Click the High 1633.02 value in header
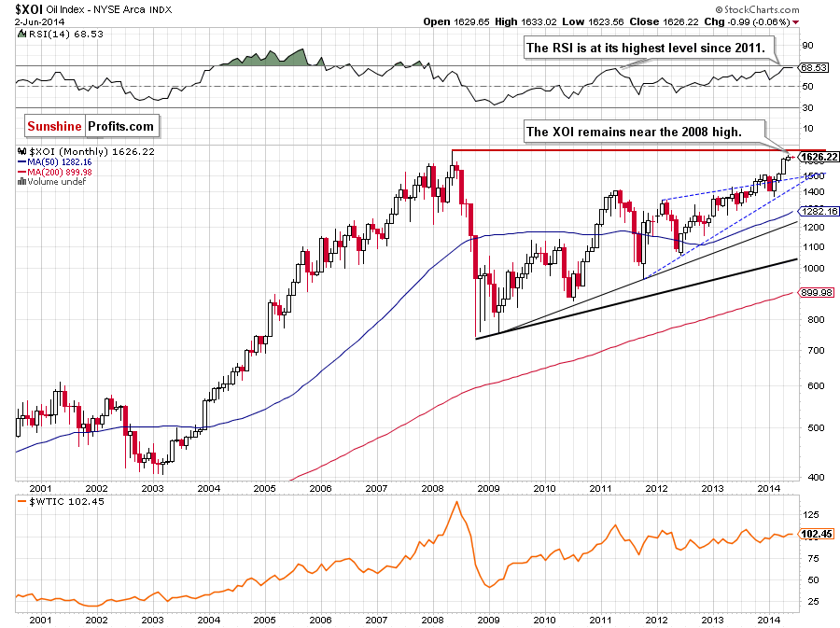Viewport: 840px width, 628px height. pos(525,22)
